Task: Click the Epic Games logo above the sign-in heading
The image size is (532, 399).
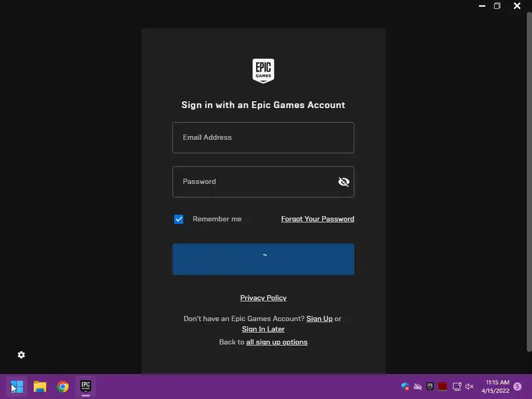Action: 263,71
